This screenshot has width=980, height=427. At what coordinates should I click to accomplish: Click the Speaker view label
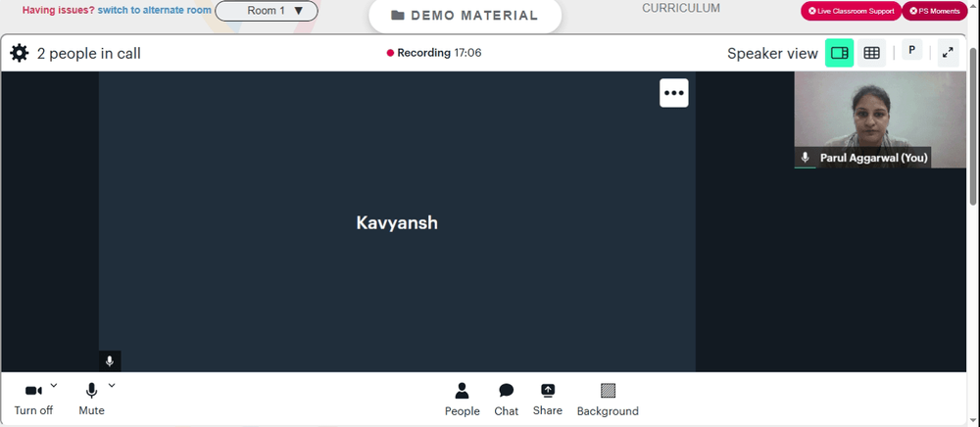tap(772, 54)
